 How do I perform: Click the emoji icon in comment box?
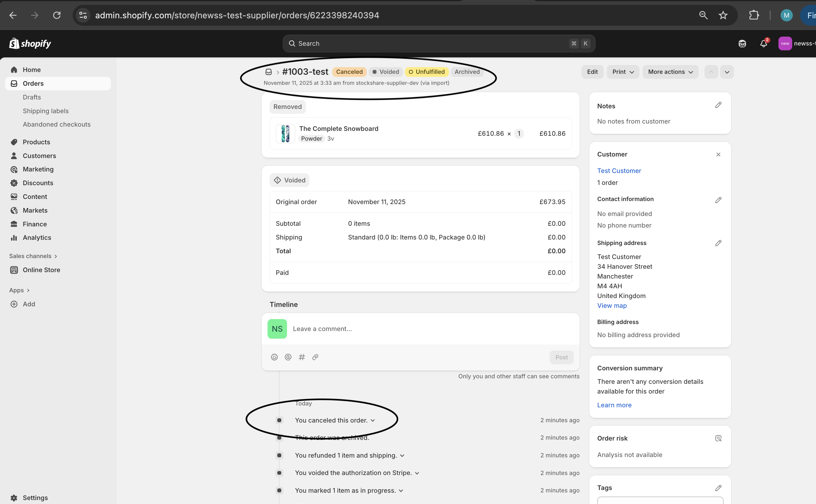coord(274,357)
